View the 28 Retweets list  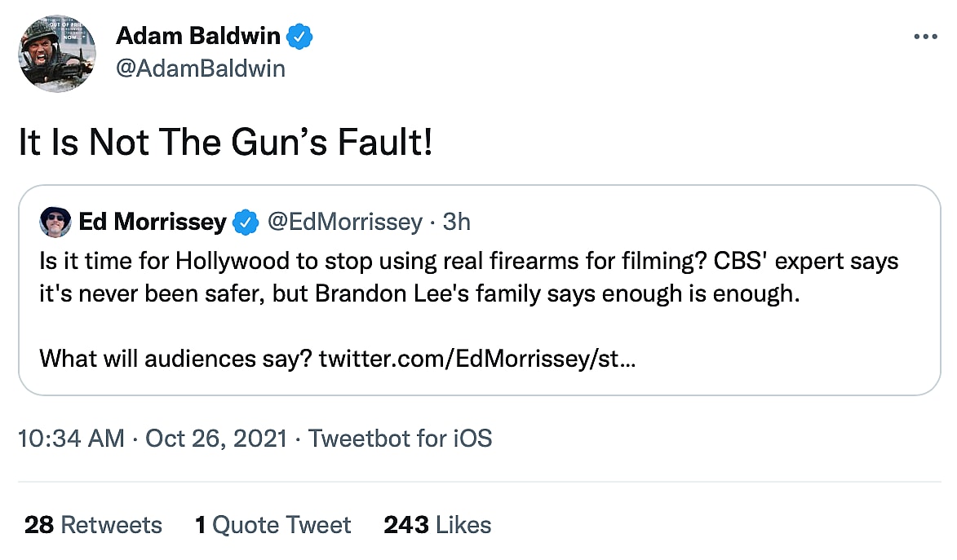(x=93, y=525)
